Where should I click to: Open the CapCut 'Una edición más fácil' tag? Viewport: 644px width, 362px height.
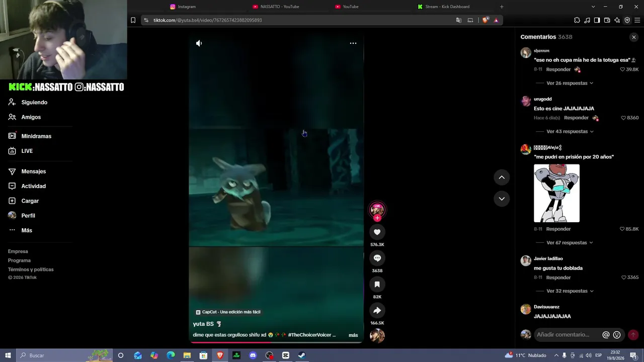coord(228,312)
